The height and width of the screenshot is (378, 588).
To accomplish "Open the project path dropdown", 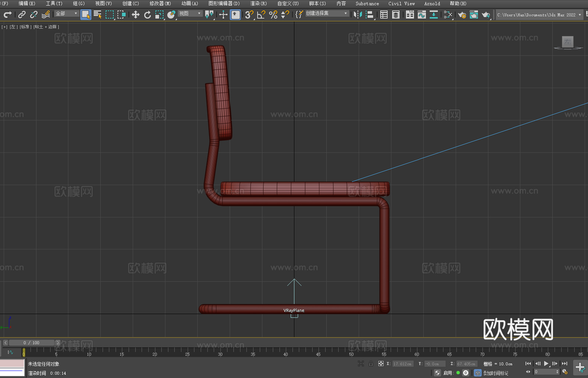I will click(x=539, y=15).
